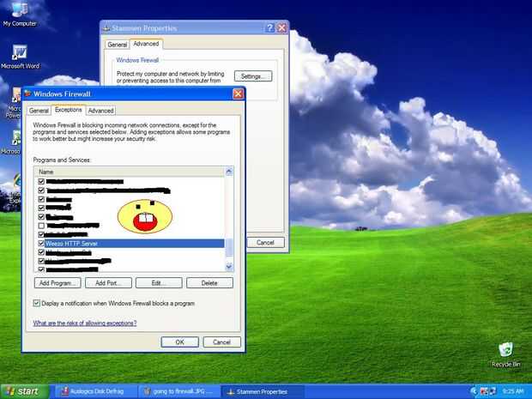Open the Advanced tab in Windows Firewall
The height and width of the screenshot is (399, 532).
tap(100, 111)
